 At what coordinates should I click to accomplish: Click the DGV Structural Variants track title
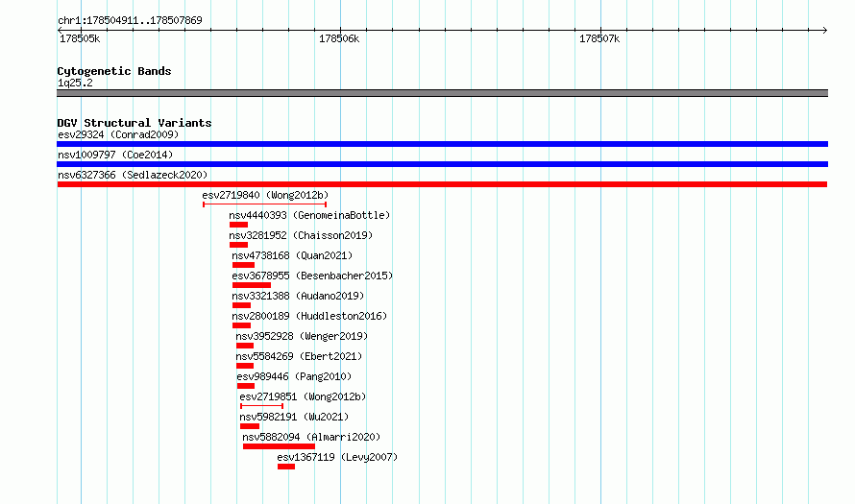pyautogui.click(x=134, y=123)
